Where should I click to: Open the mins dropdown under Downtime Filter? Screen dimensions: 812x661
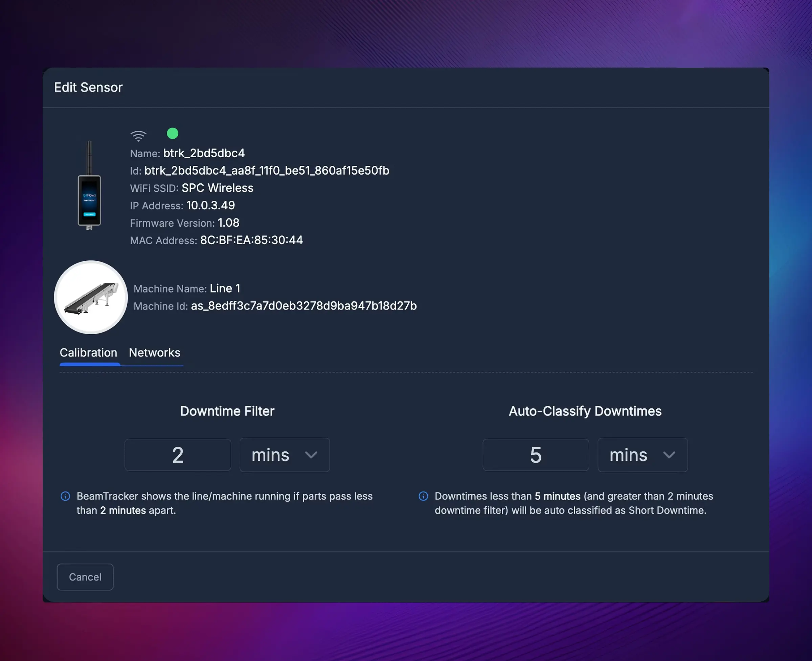(285, 455)
